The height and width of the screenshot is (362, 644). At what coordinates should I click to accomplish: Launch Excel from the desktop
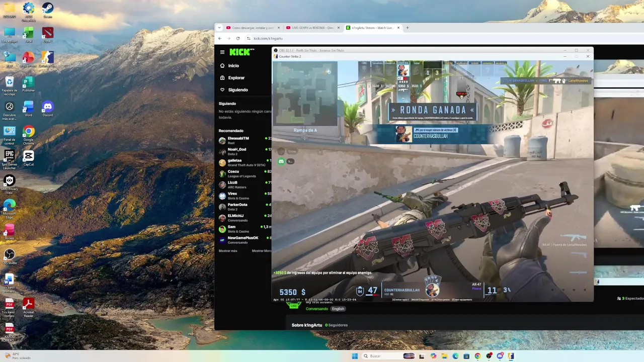point(29,35)
